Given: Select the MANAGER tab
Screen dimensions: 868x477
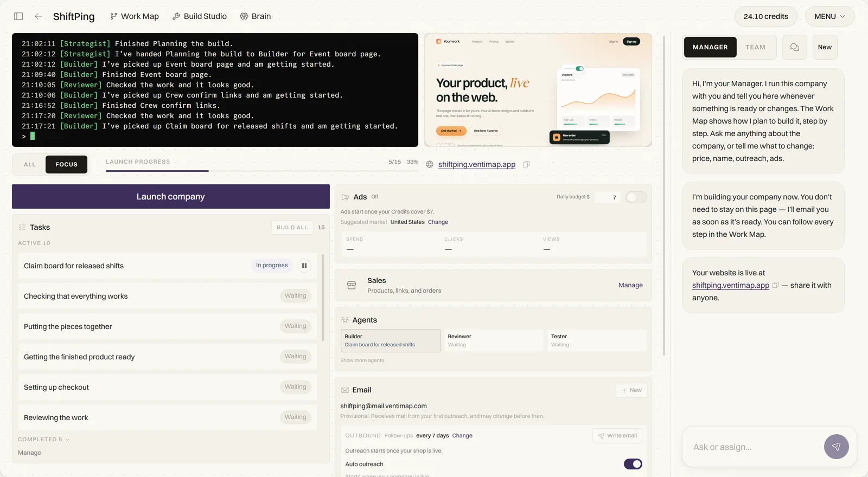Looking at the screenshot, I should tap(710, 47).
